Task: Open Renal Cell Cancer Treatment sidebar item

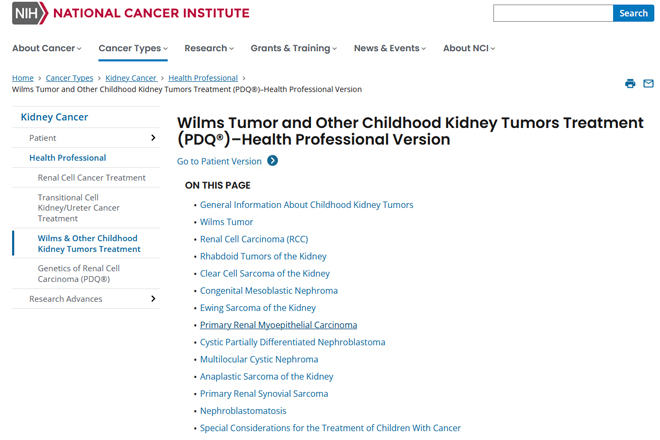Action: tap(91, 178)
